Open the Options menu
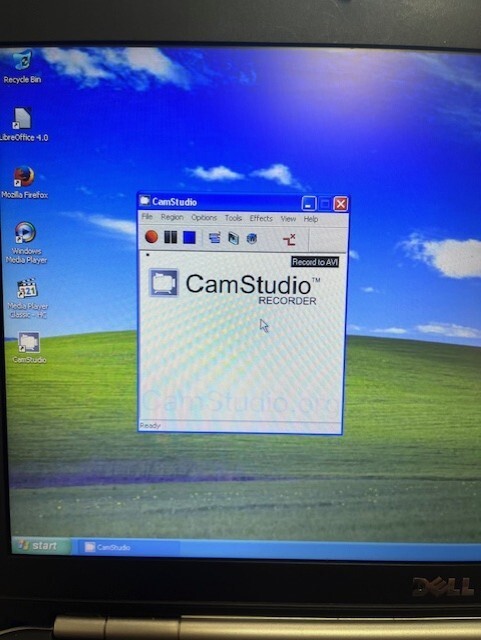481x640 pixels. (x=204, y=218)
